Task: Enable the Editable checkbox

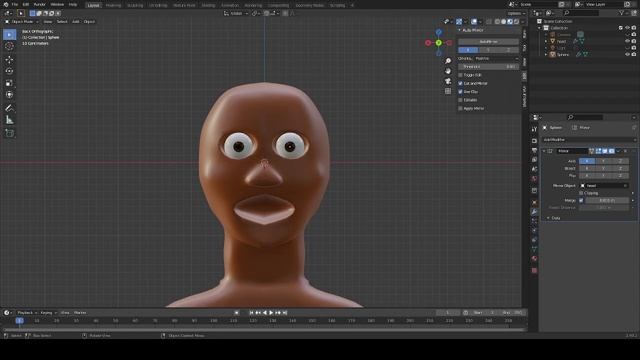Action: pos(460,100)
